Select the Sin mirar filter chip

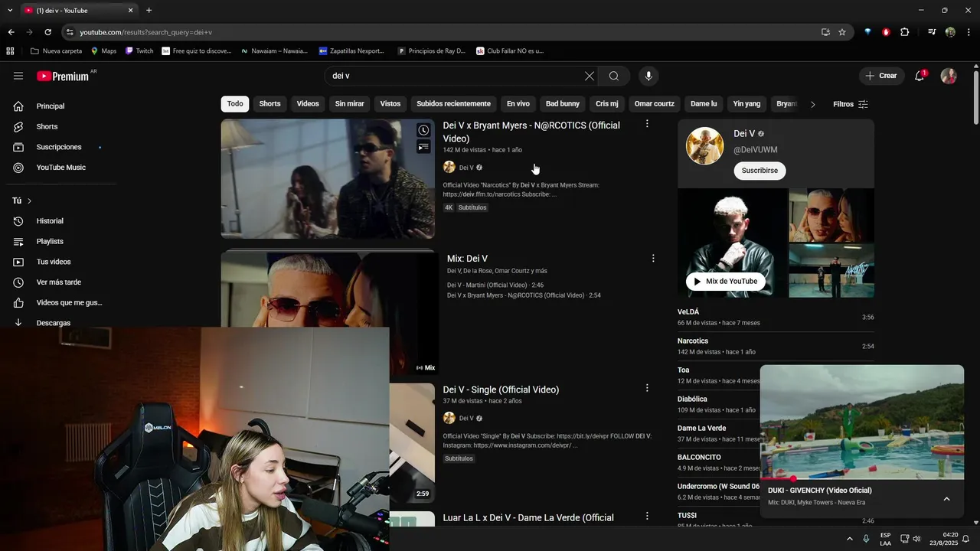pos(350,104)
